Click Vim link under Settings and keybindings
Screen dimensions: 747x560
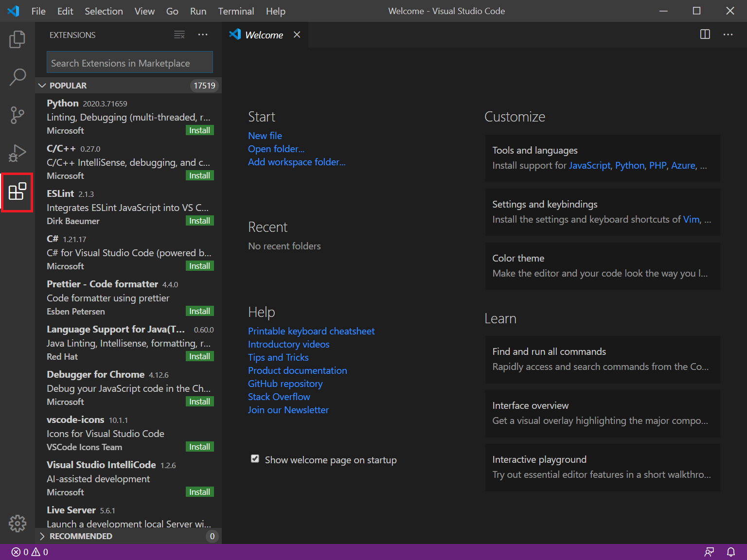(x=692, y=219)
